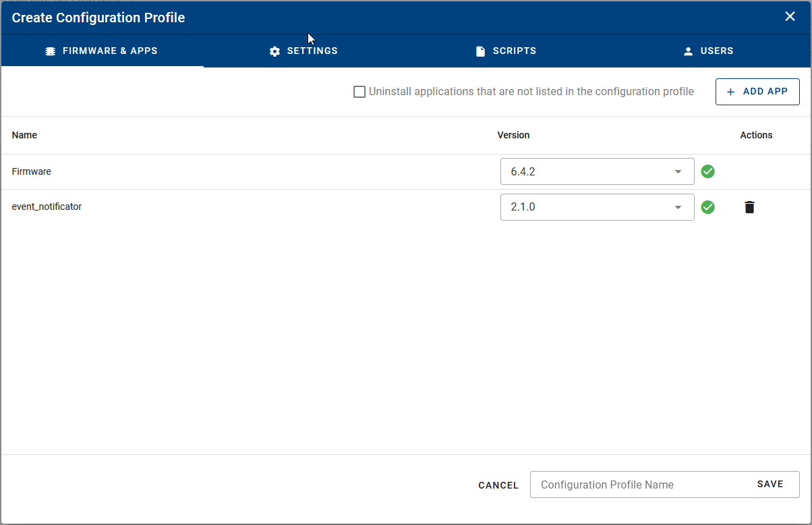Click the green check icon beside event_notificator
This screenshot has width=812, height=525.
point(707,207)
